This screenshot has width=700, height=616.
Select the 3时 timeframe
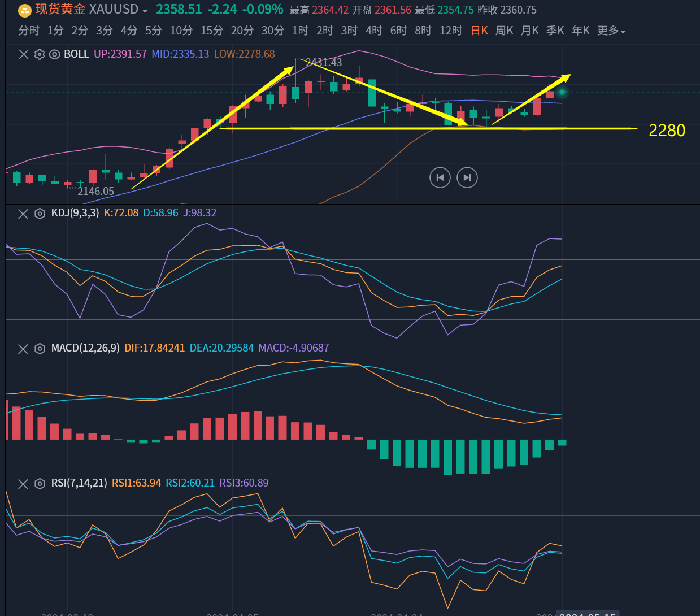(x=350, y=31)
